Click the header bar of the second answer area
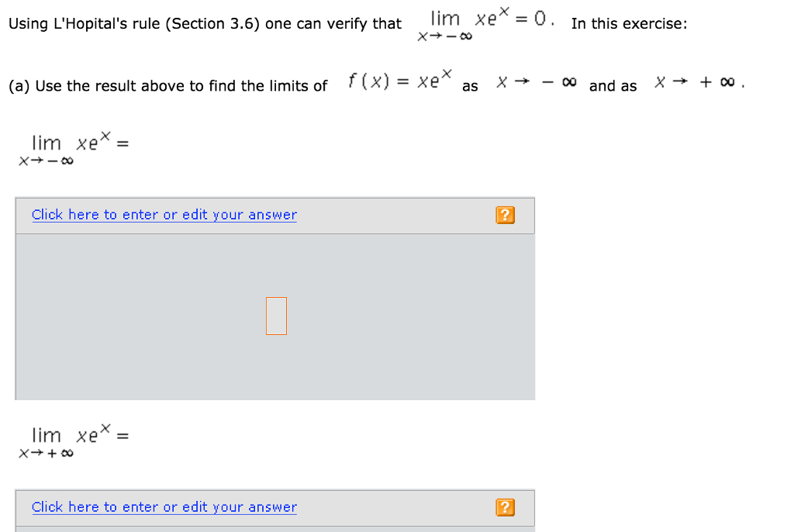Viewport: 794px width, 532px height. tap(276, 507)
